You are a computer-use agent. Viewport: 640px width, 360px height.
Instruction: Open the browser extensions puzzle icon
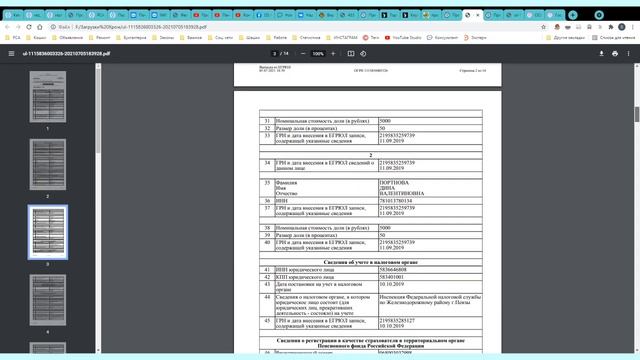click(x=611, y=27)
